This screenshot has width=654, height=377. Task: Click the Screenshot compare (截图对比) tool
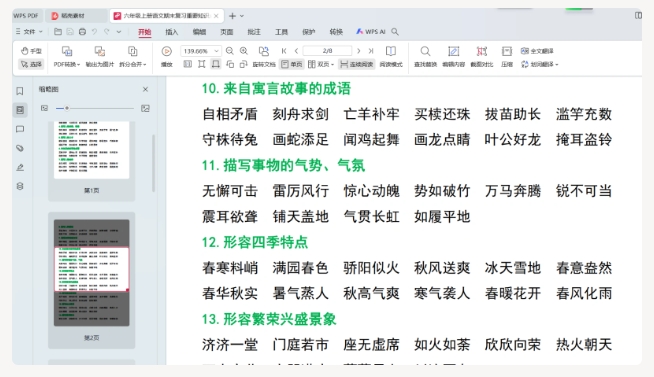[x=482, y=57]
